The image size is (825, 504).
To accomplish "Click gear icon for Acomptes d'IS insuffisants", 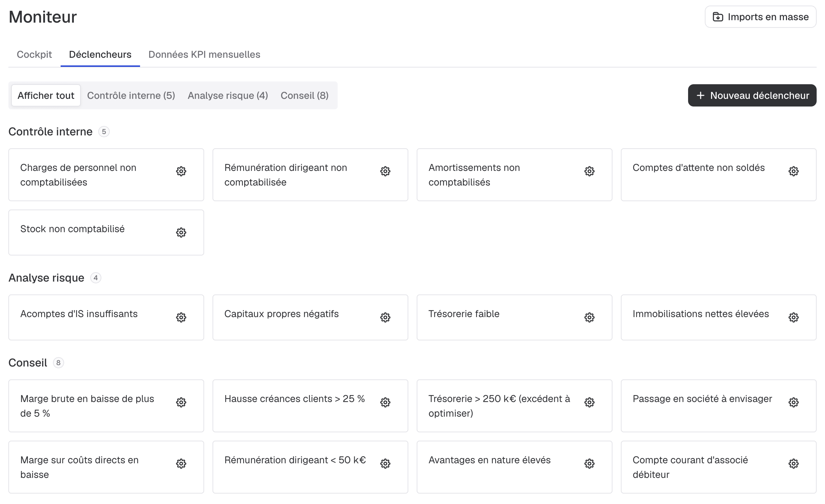I will point(181,317).
